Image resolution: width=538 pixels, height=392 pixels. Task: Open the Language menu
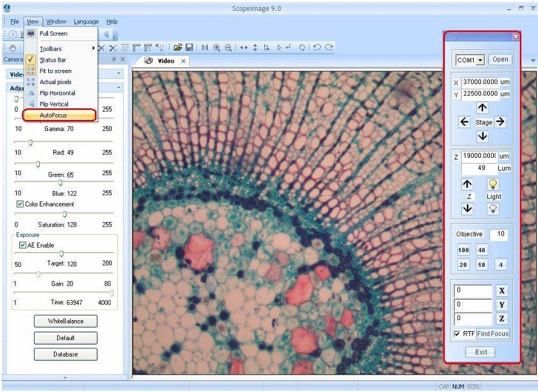[x=86, y=22]
